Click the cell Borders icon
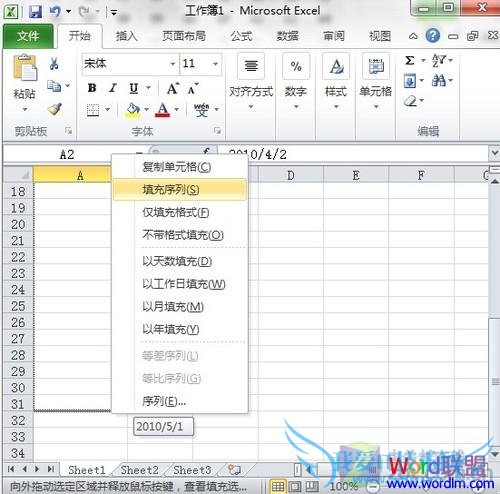The height and width of the screenshot is (494, 500). click(x=93, y=110)
